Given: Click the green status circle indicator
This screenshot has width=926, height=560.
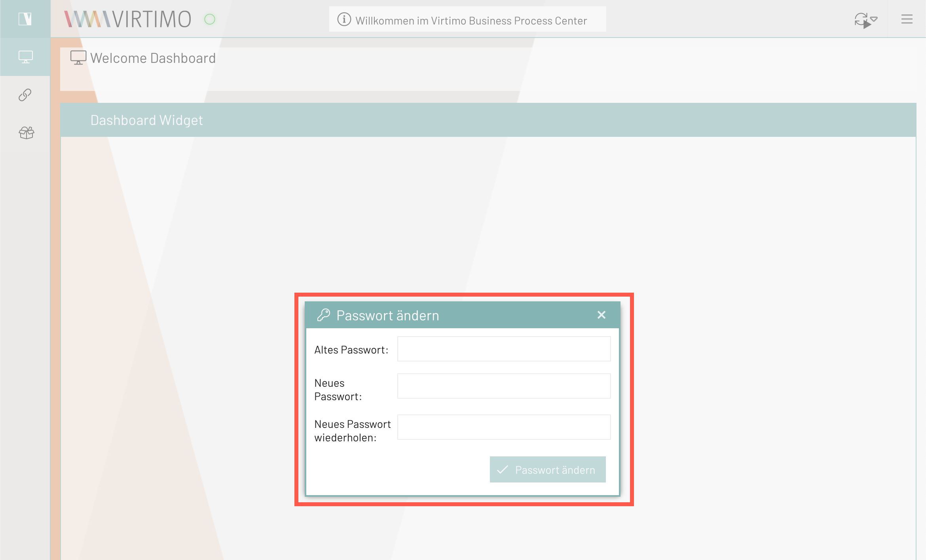Looking at the screenshot, I should point(210,19).
